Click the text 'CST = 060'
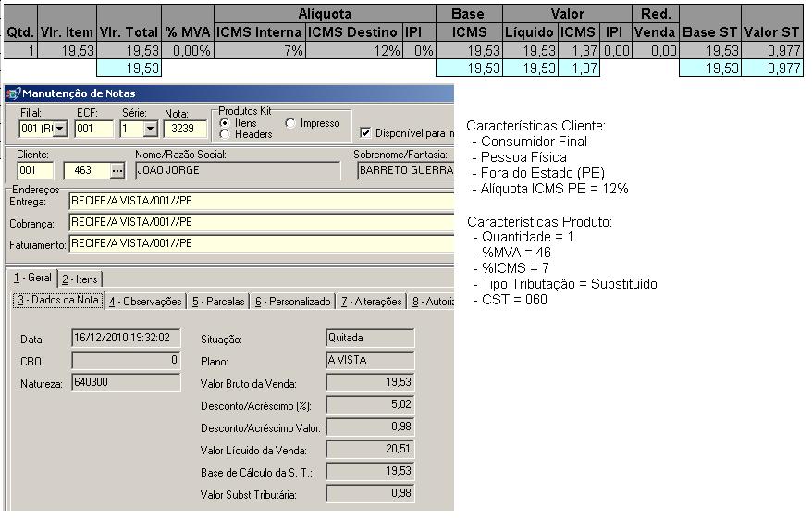Image resolution: width=812 pixels, height=520 pixels. 514,300
